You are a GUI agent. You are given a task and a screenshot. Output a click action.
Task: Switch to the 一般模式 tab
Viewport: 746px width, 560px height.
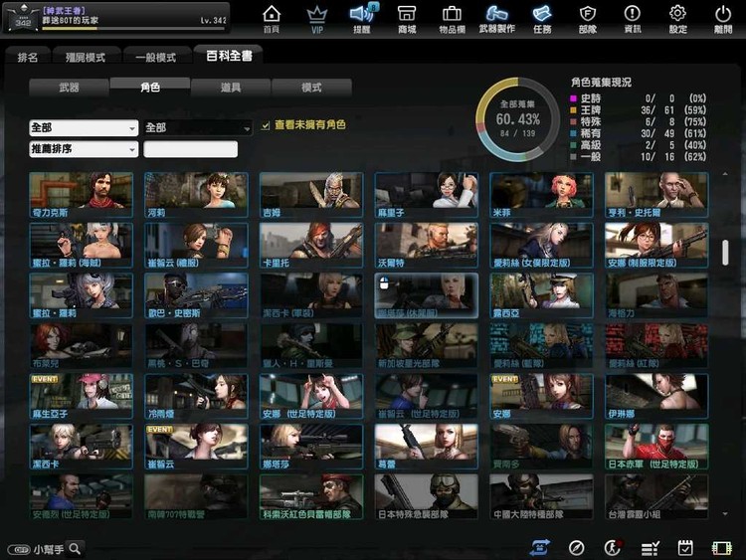tap(156, 57)
